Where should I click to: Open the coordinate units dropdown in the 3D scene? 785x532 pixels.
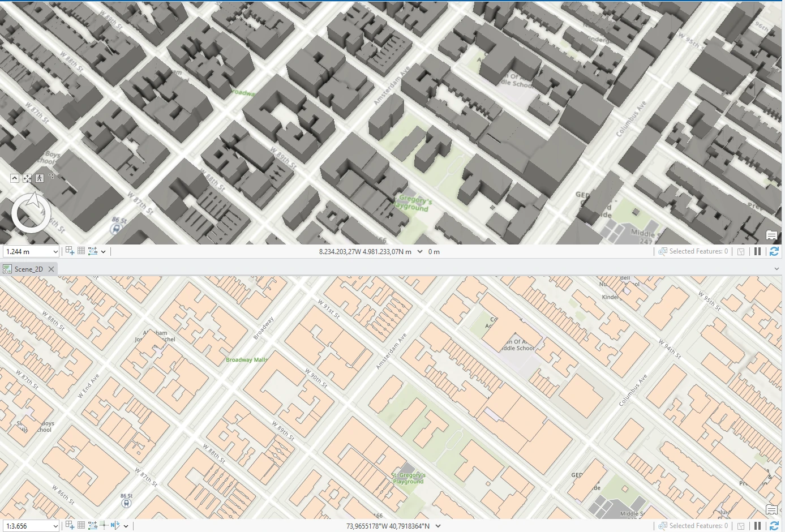(x=420, y=251)
